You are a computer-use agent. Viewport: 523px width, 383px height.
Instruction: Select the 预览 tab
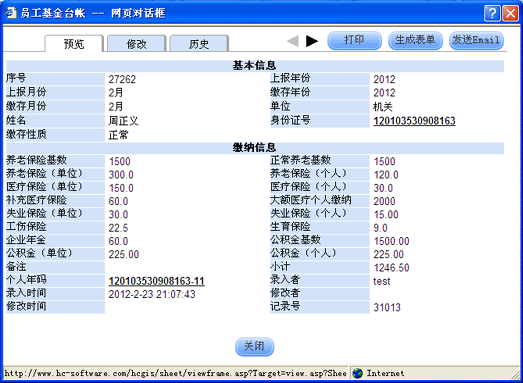pyautogui.click(x=74, y=44)
